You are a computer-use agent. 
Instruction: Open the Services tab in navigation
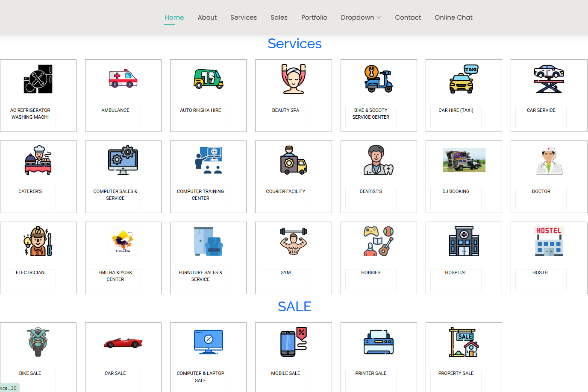point(244,18)
